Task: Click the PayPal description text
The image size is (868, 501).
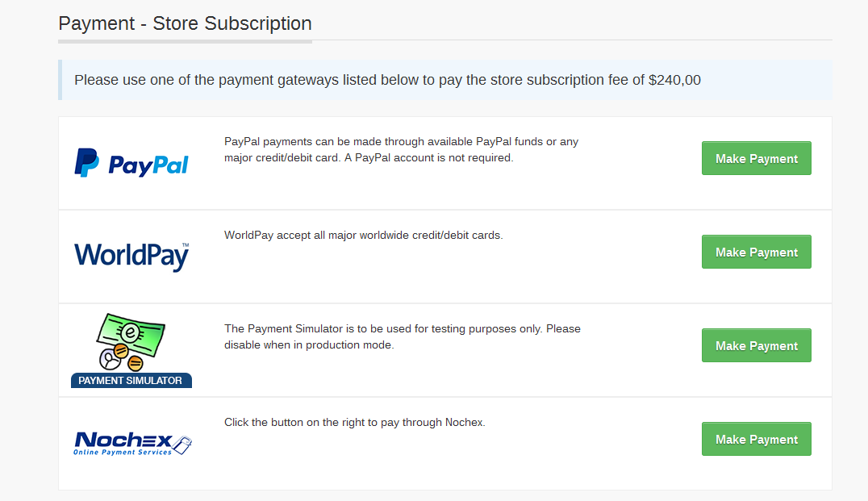Action: [401, 149]
